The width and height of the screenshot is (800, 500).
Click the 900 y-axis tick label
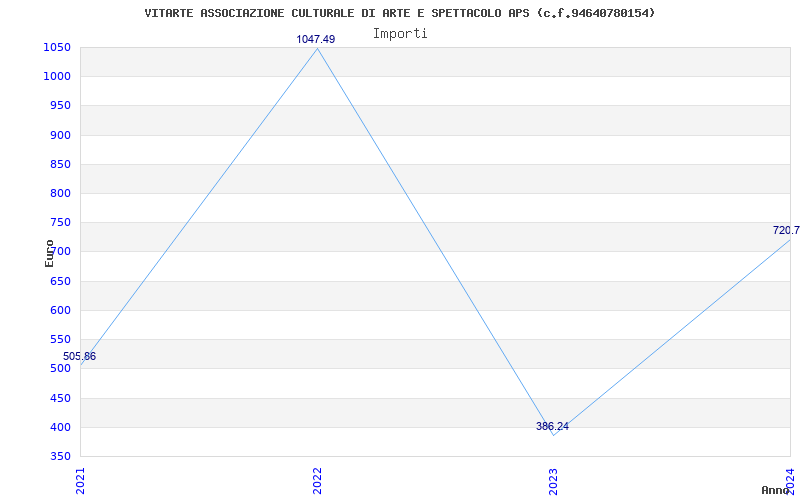click(x=60, y=135)
